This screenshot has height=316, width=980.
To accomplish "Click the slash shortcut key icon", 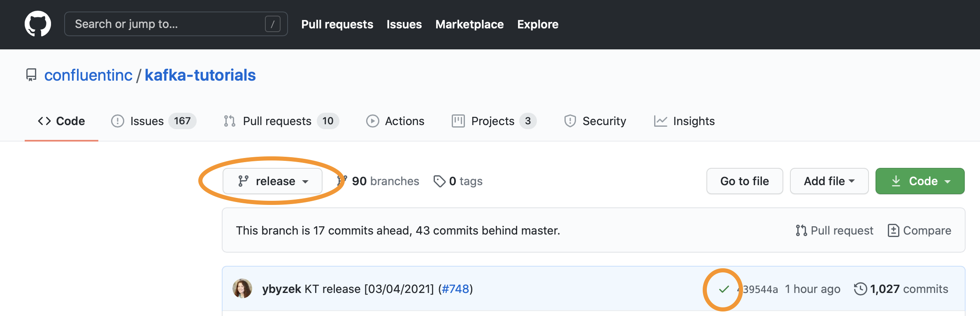I will [272, 24].
